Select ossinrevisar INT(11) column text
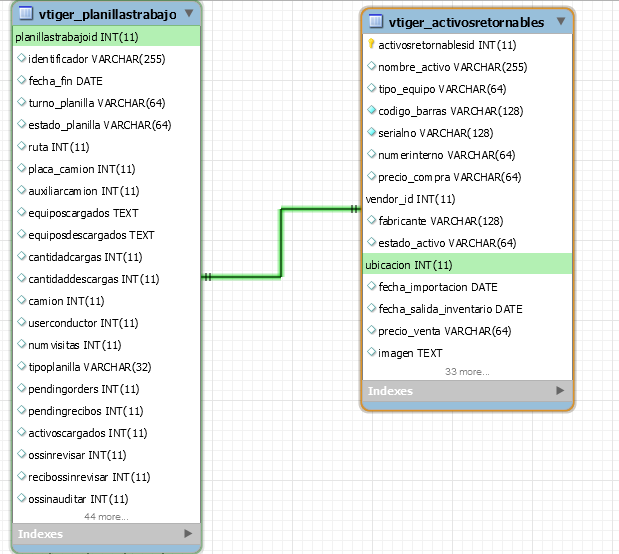 77,455
